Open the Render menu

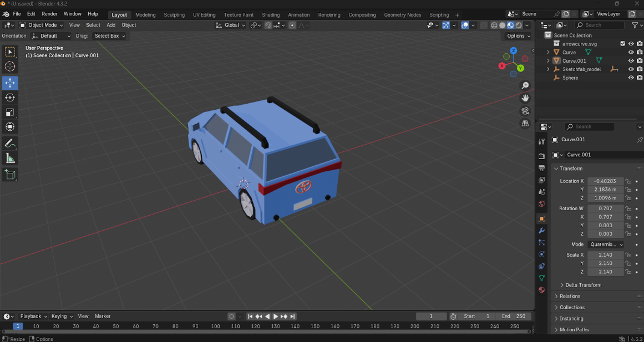49,14
